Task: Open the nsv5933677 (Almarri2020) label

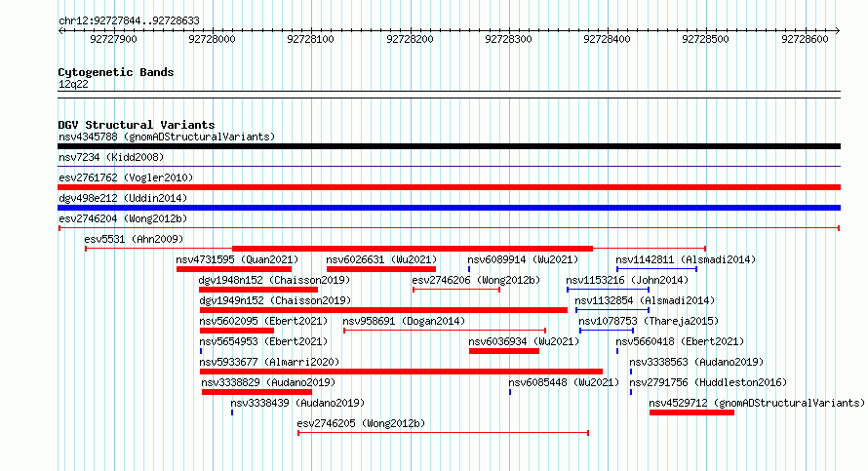Action: [x=269, y=362]
